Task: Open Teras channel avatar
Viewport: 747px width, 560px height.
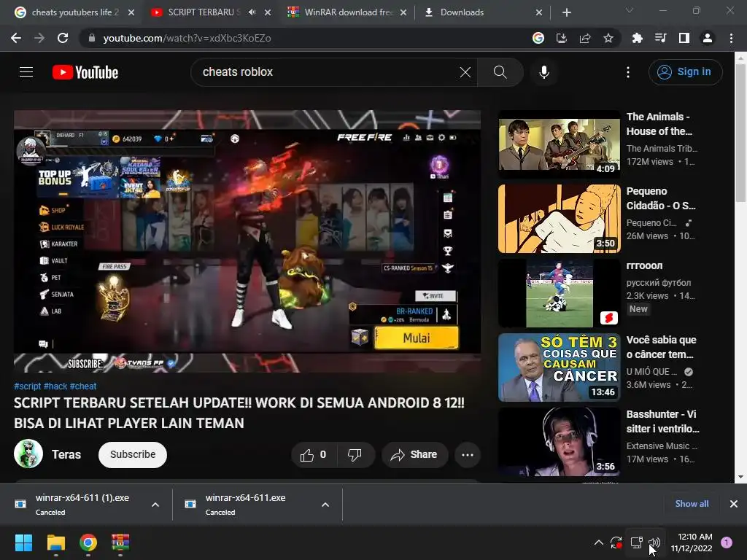Action: click(x=28, y=454)
